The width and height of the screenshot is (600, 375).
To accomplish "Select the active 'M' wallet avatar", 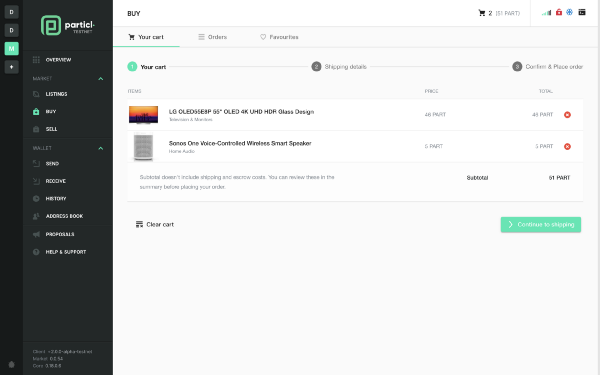I will [11, 49].
